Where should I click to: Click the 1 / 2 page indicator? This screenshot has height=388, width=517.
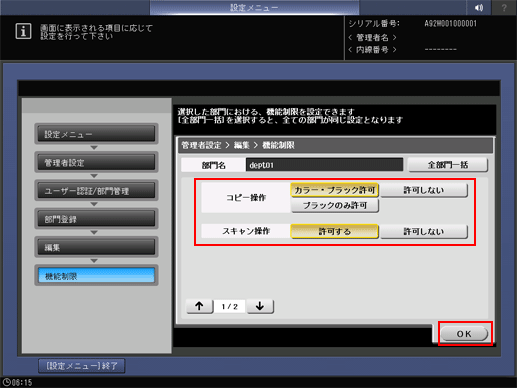pos(230,306)
